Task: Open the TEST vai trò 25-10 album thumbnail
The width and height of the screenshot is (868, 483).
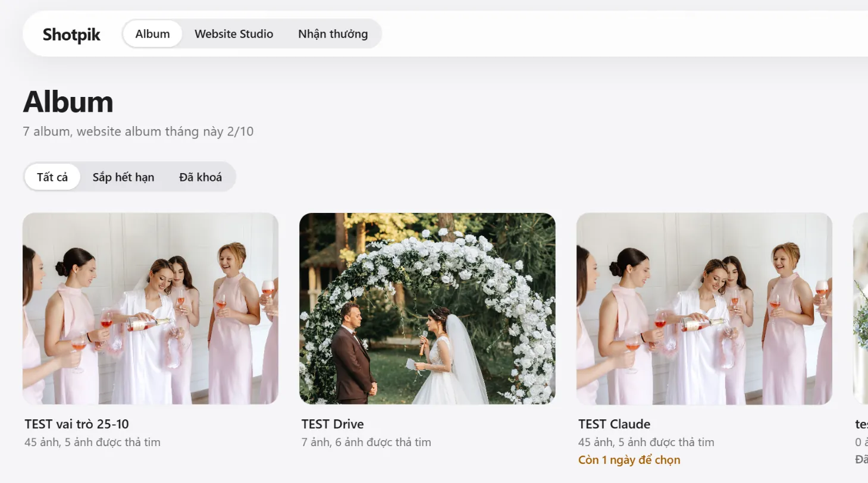Action: [x=151, y=309]
